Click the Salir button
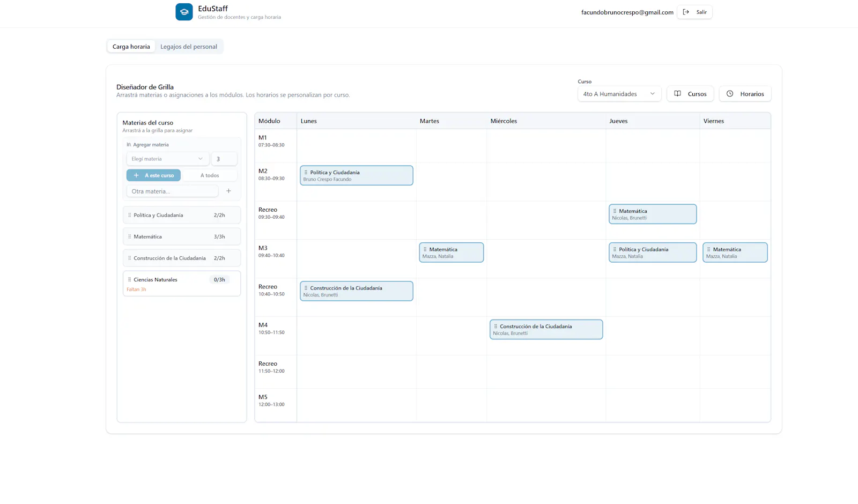858x504 pixels. click(694, 12)
